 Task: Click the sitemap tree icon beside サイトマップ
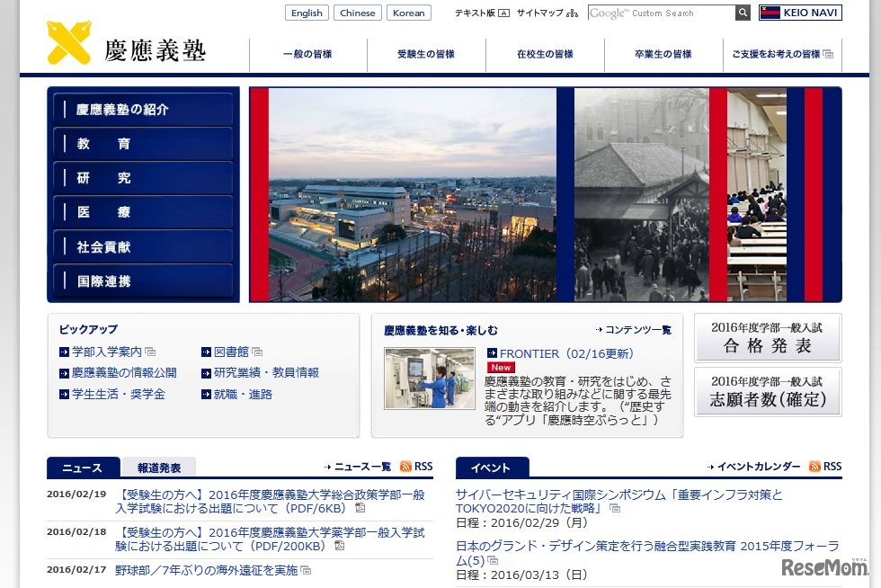[573, 13]
